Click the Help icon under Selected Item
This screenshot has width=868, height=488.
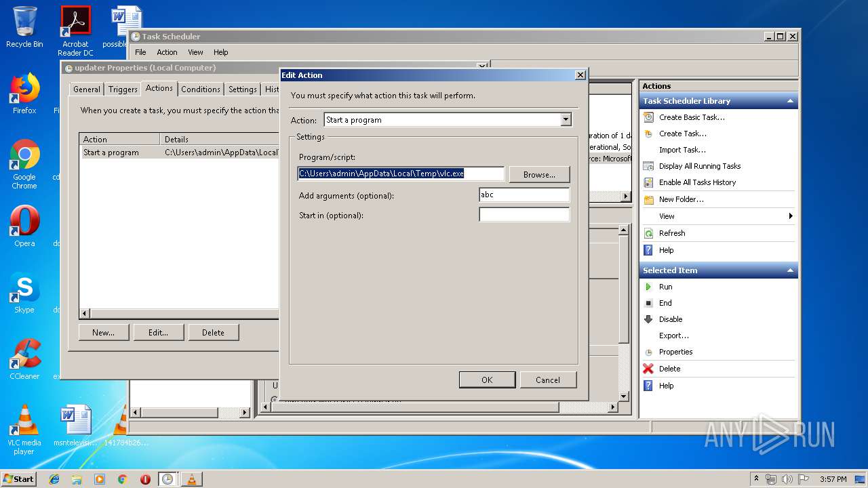[x=648, y=386]
